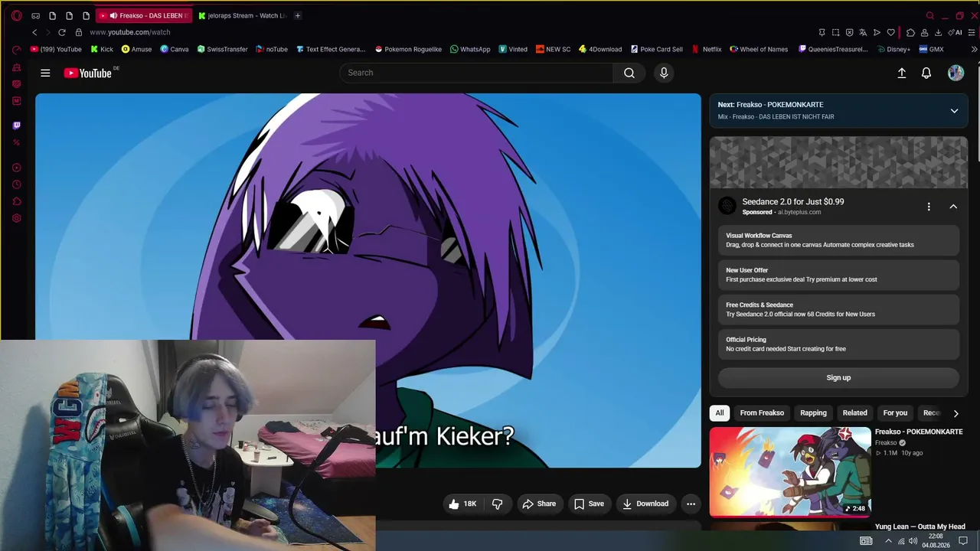Open YouTube notifications bell
Screen dimensions: 980x551
click(926, 73)
